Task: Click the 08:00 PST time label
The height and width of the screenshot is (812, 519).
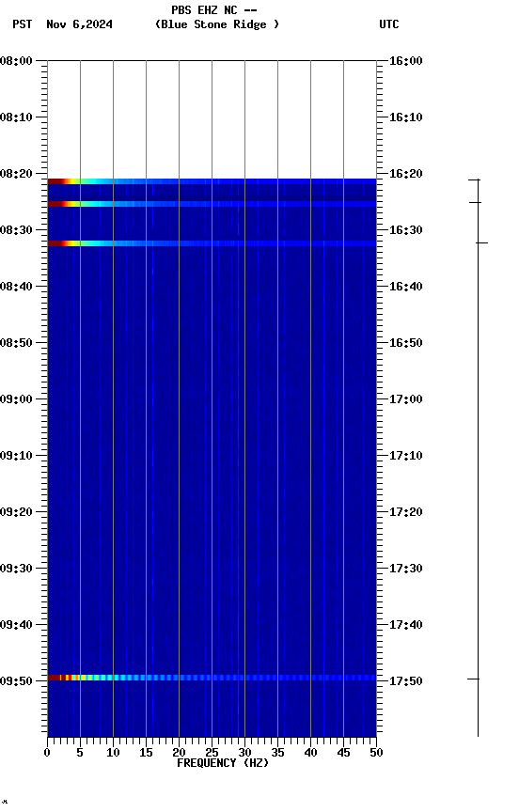Action: tap(16, 61)
